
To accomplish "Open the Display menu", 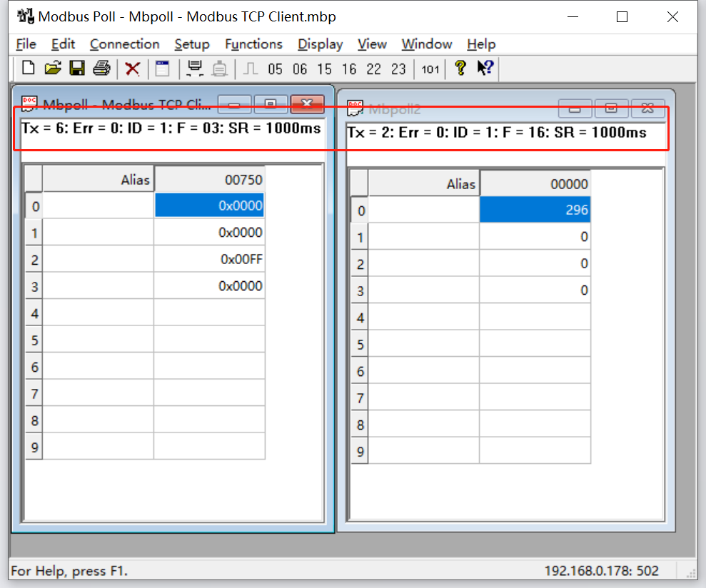I will tap(320, 44).
